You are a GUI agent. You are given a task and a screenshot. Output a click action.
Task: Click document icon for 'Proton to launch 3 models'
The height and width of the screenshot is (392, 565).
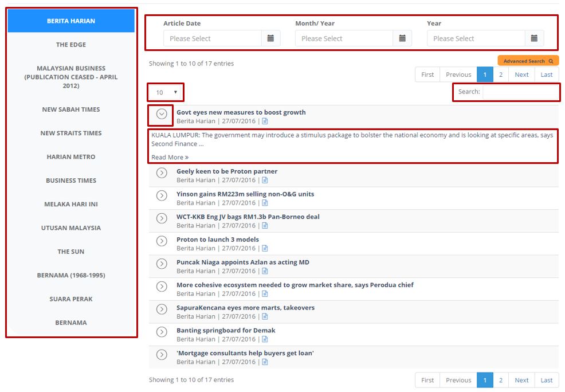pyautogui.click(x=265, y=249)
